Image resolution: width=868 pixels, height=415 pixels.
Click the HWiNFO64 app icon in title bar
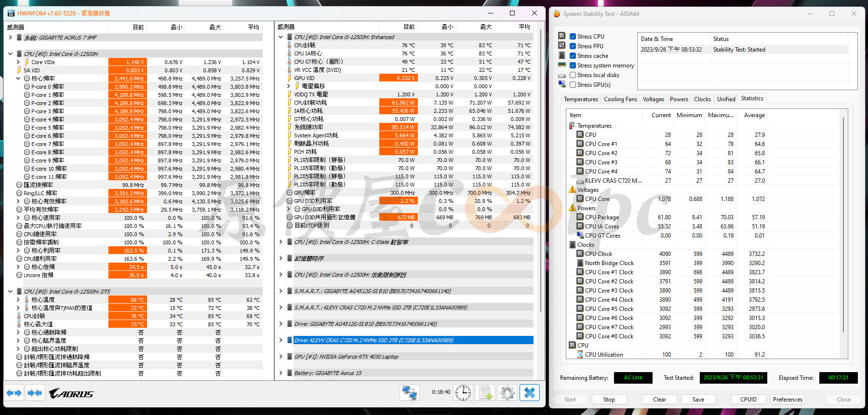point(11,13)
